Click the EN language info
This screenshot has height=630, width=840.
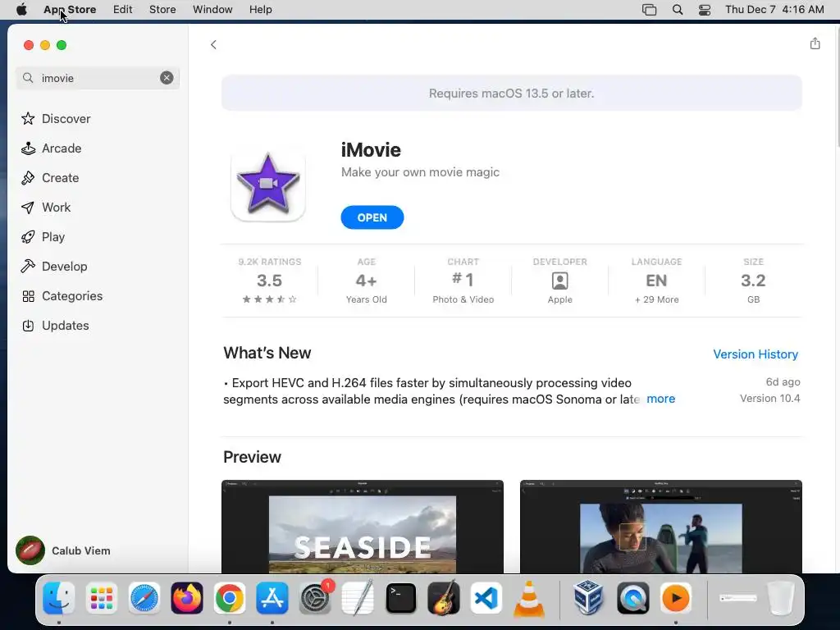click(x=656, y=281)
